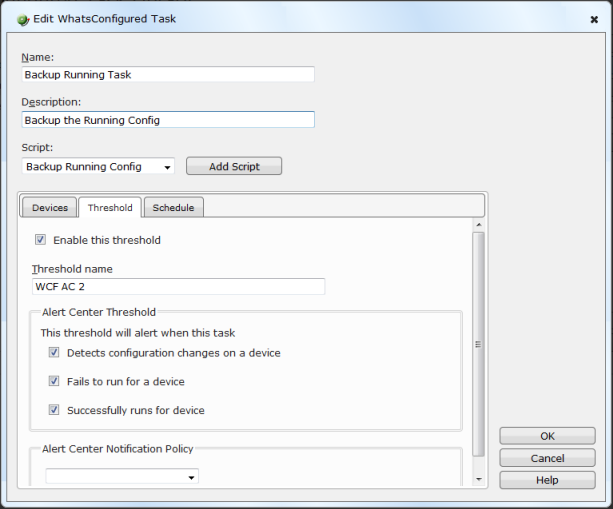Toggle Fails to run for a device
Viewport: 613px width, 509px height.
[54, 381]
